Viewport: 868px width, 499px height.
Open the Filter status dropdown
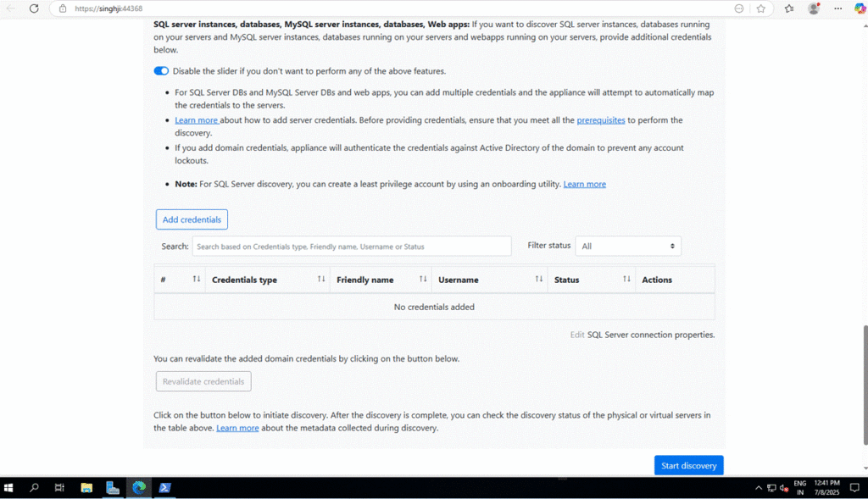[627, 246]
